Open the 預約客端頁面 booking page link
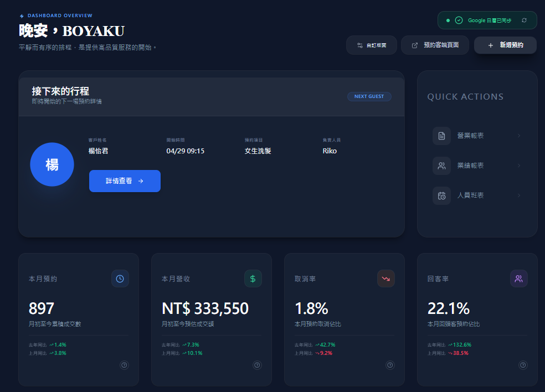This screenshot has height=392, width=545. (435, 45)
